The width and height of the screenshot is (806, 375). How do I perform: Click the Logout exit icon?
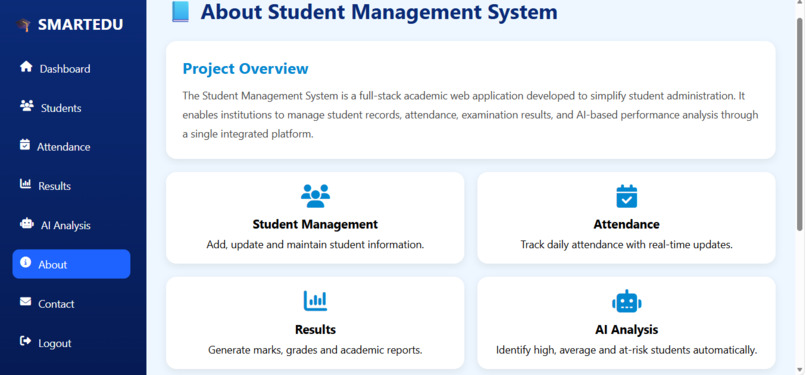25,341
